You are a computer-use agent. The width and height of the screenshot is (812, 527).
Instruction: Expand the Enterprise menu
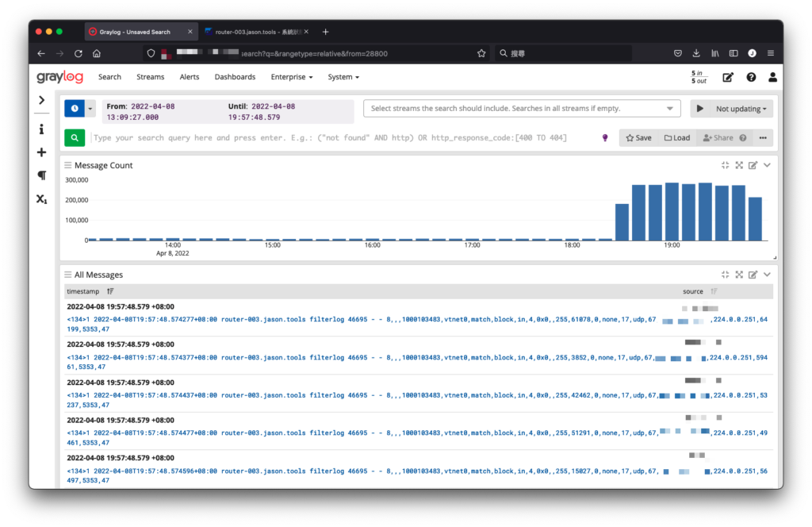coord(292,77)
